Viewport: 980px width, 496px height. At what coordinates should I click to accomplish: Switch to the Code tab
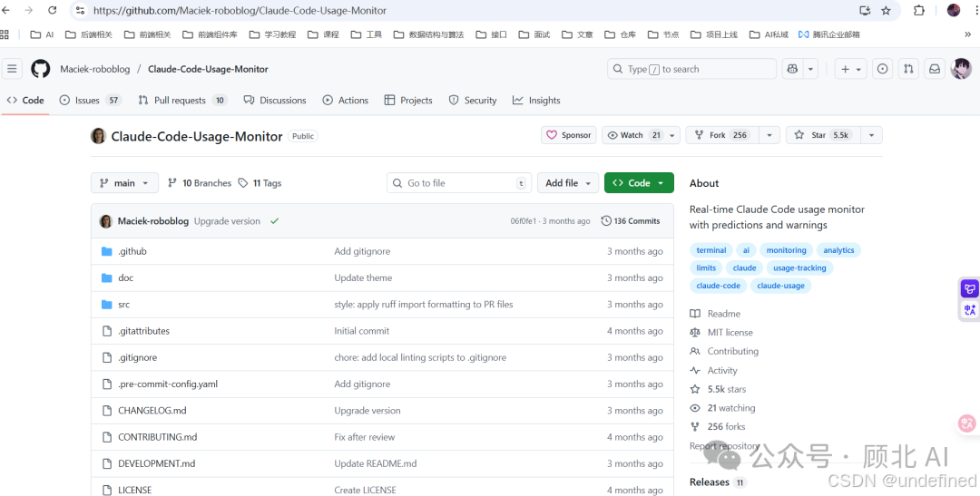point(25,100)
